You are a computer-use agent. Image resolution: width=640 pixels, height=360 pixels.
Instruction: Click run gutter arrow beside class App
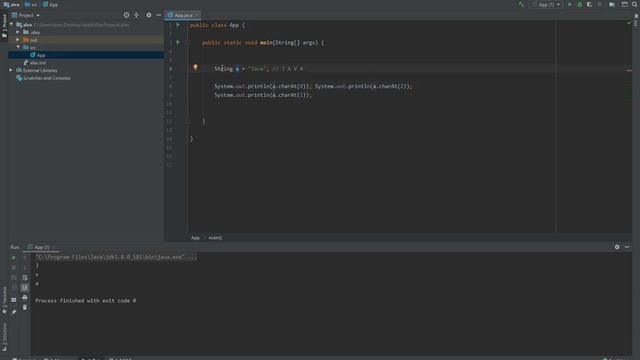[x=178, y=25]
